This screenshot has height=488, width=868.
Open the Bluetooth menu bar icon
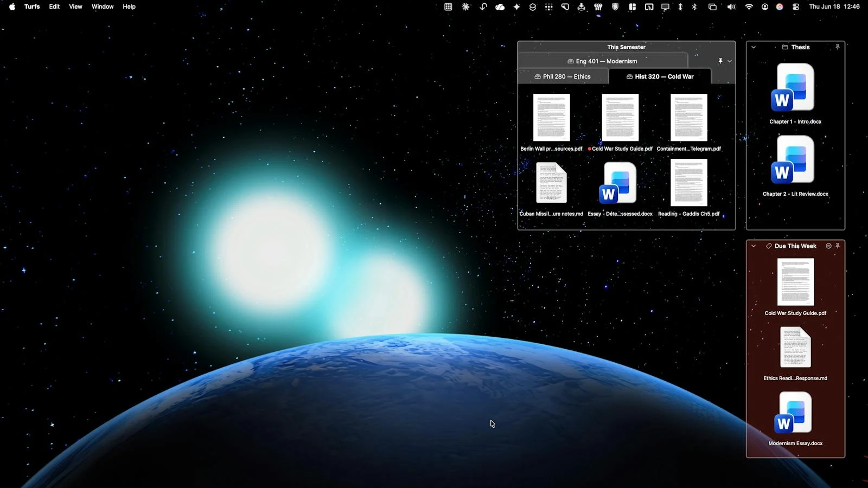(694, 7)
